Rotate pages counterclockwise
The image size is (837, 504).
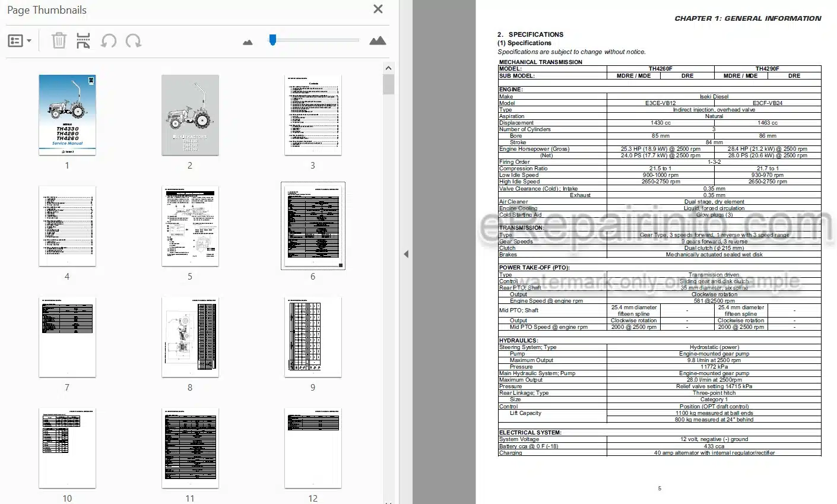tap(109, 41)
